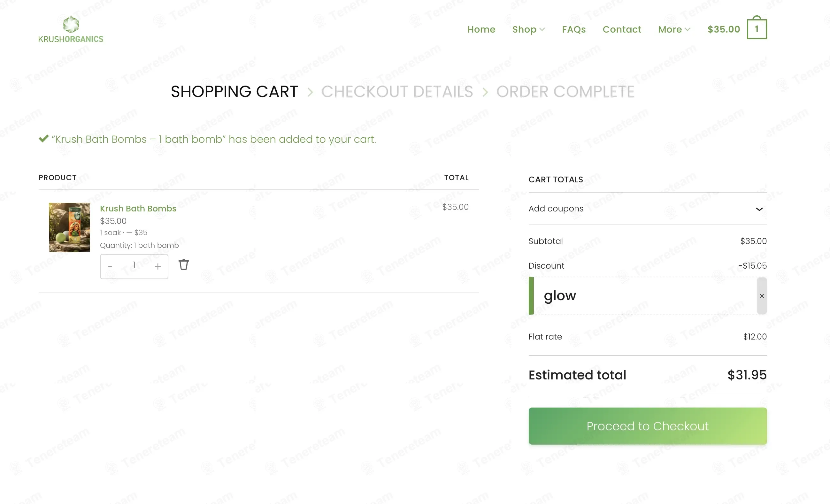Open the FAQs page
The height and width of the screenshot is (504, 830).
tap(574, 29)
